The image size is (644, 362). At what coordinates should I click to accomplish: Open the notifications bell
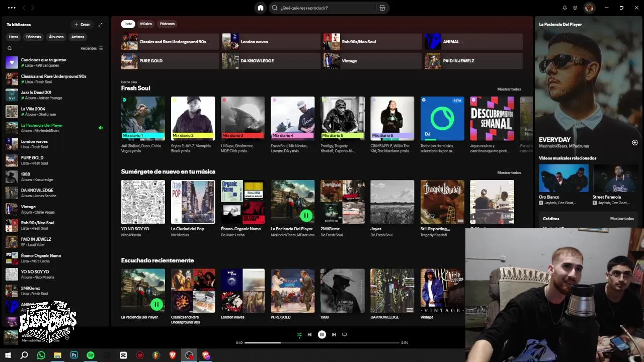point(565,8)
